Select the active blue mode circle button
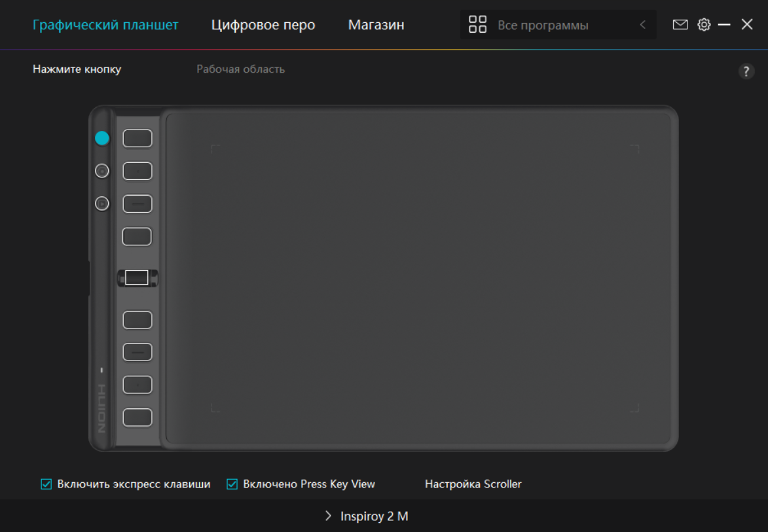Viewport: 768px width, 532px height. pos(102,138)
